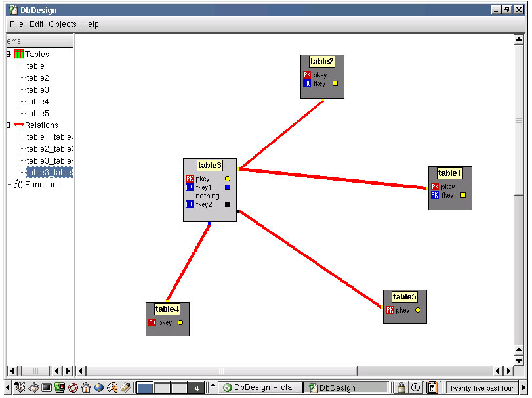Viewport: 532px width, 398px height.
Task: Click the yellow circle swatch beside pkey in table5
Action: [x=418, y=309]
